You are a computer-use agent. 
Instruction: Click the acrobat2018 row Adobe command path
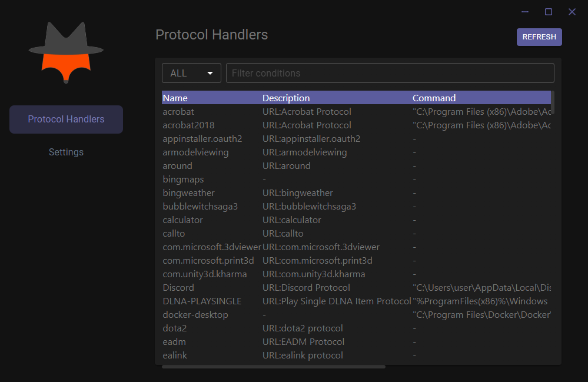pos(481,125)
